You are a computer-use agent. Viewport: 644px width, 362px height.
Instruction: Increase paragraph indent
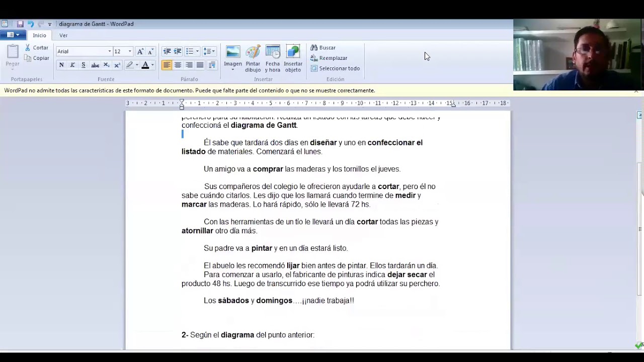[178, 51]
